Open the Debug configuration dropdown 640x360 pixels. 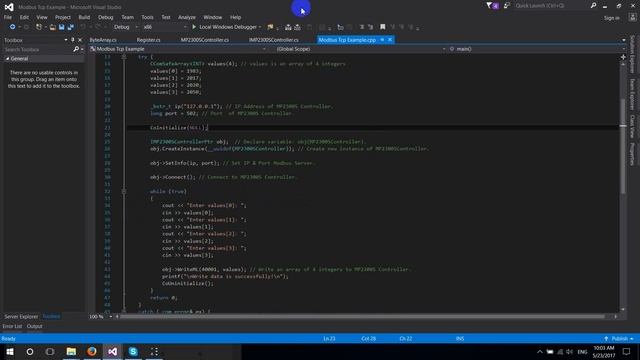click(125, 27)
